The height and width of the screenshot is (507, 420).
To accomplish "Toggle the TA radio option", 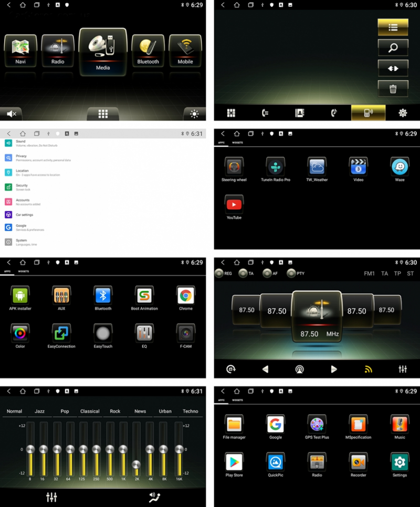I will (x=243, y=273).
